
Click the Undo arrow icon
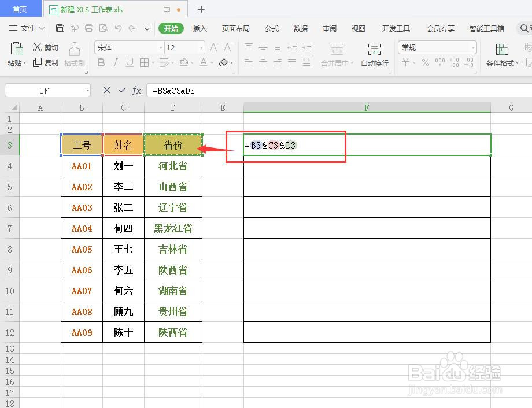pos(118,28)
